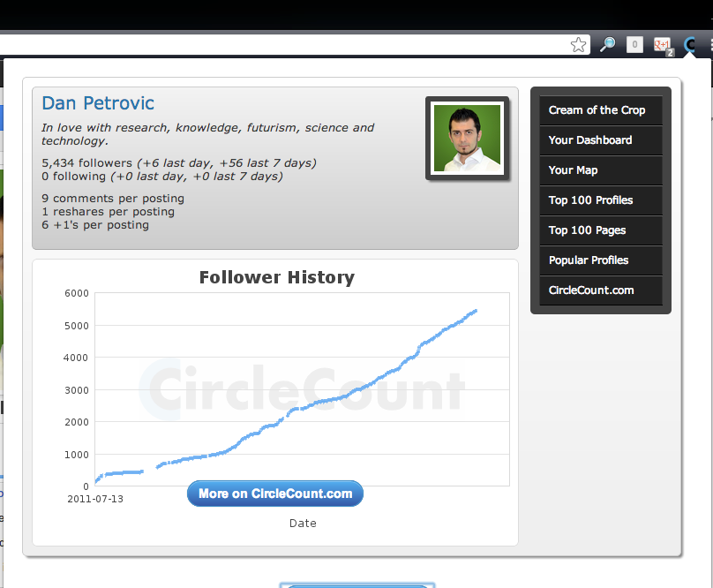Open Top 100 Pages menu item

point(601,230)
